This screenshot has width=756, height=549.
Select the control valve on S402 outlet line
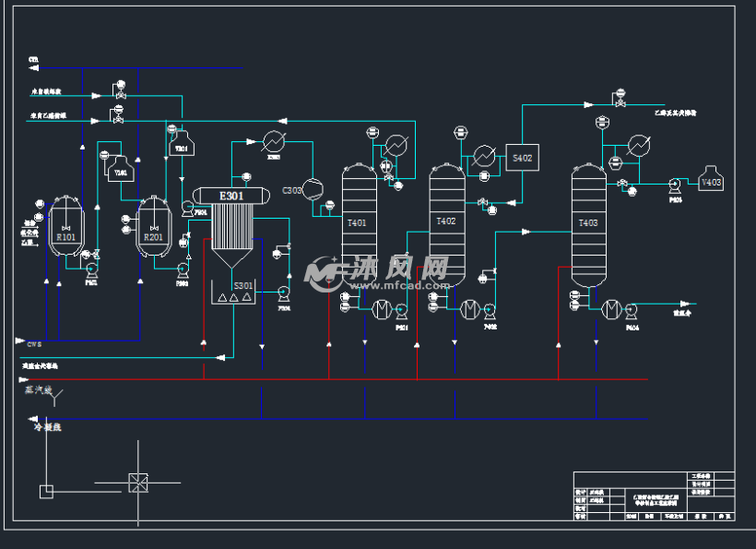tap(620, 103)
